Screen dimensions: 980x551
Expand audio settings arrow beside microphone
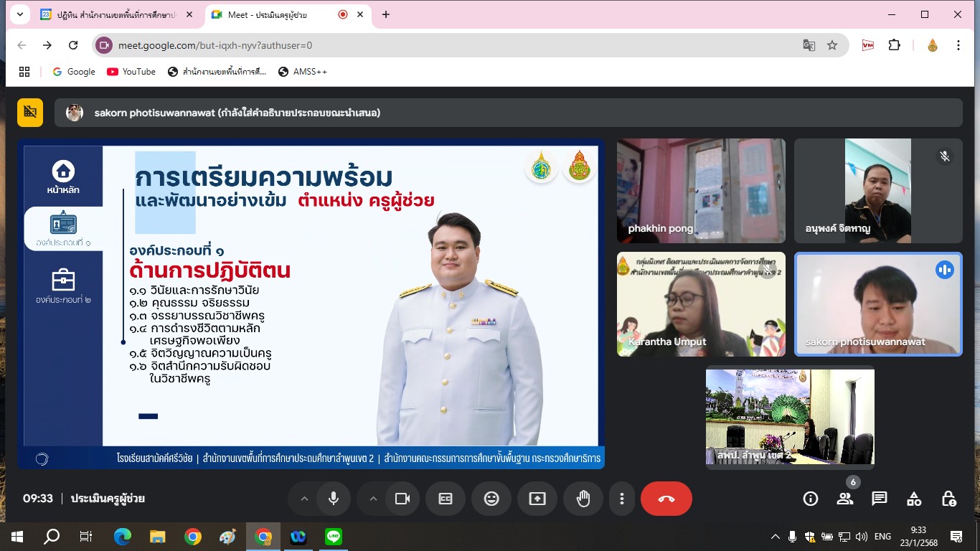point(303,499)
